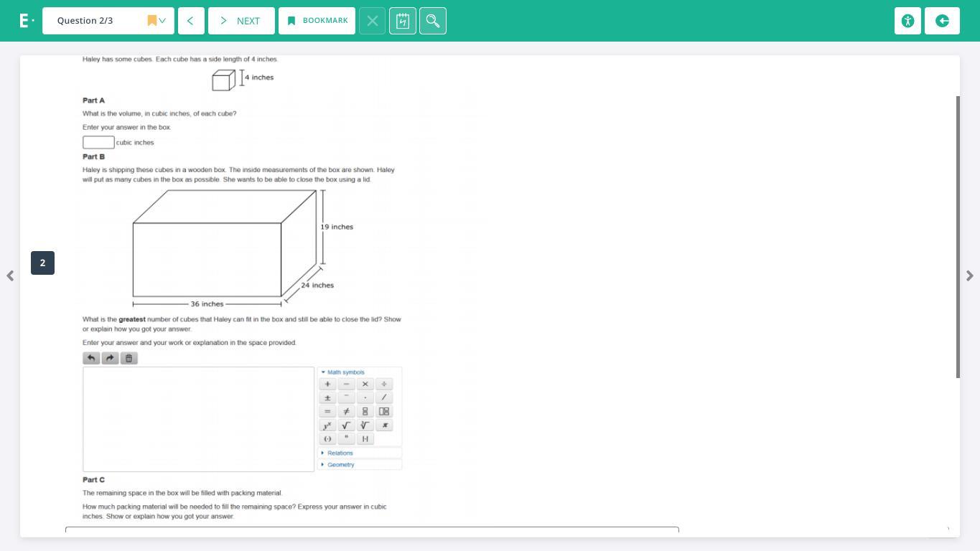980x551 pixels.
Task: Insert the division symbol from Math symbols
Action: click(384, 384)
